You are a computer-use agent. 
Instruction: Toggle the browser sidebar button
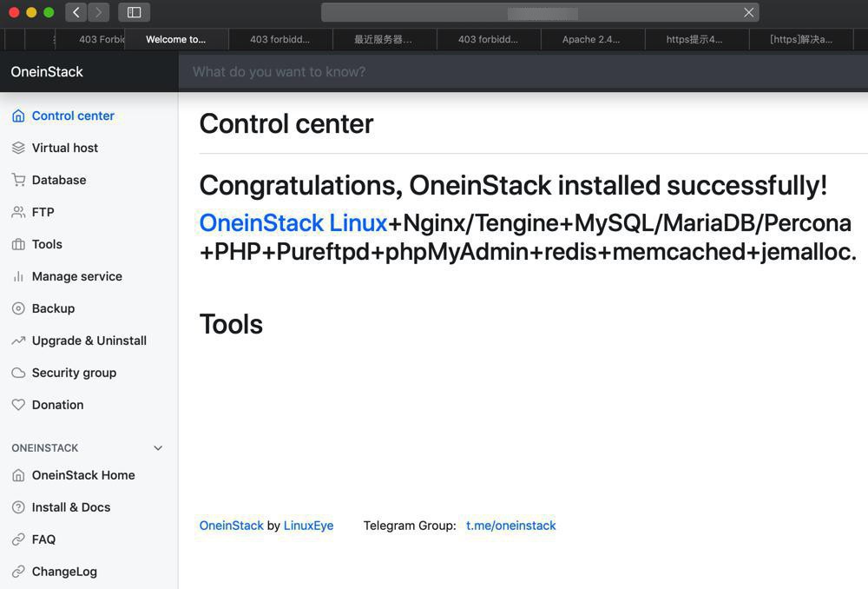(x=134, y=12)
